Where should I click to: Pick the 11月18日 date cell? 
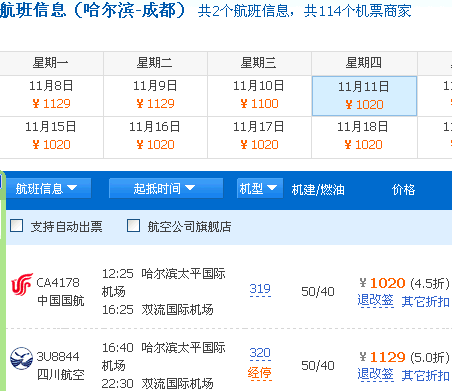pos(364,137)
